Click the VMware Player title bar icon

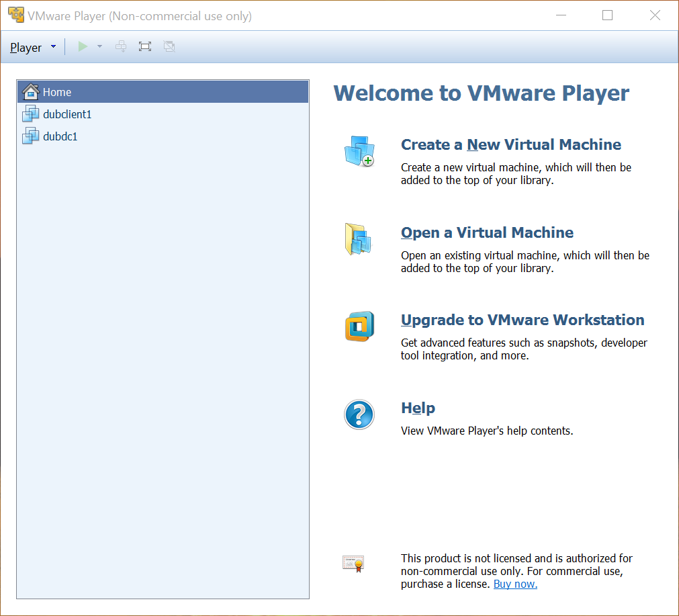click(x=16, y=15)
